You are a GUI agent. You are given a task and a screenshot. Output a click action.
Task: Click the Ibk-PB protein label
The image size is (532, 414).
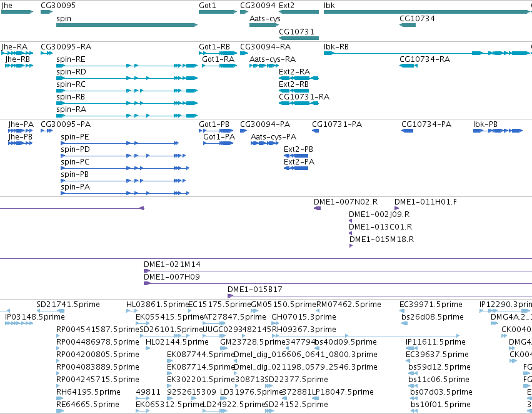[x=485, y=124]
